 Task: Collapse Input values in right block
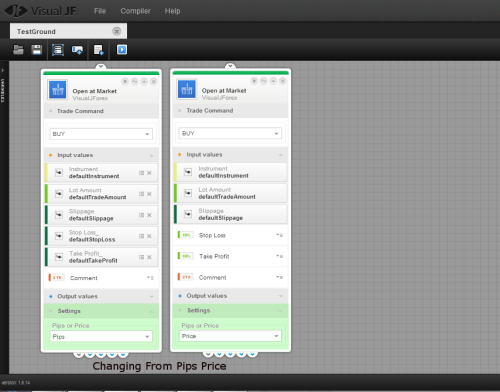(281, 155)
